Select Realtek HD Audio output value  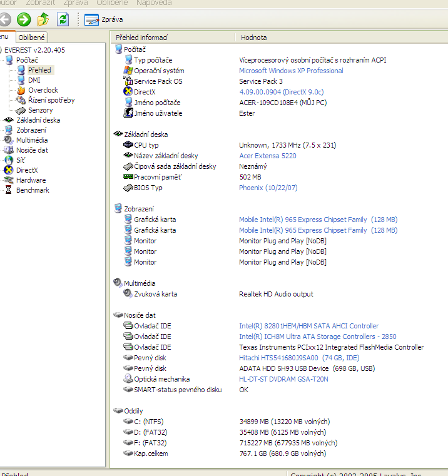[276, 294]
